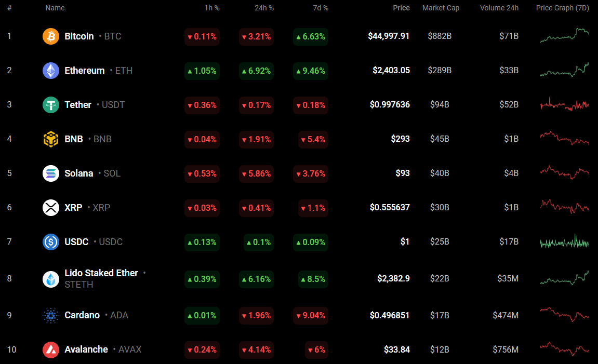Click the red Avalanche logo icon

(x=51, y=349)
